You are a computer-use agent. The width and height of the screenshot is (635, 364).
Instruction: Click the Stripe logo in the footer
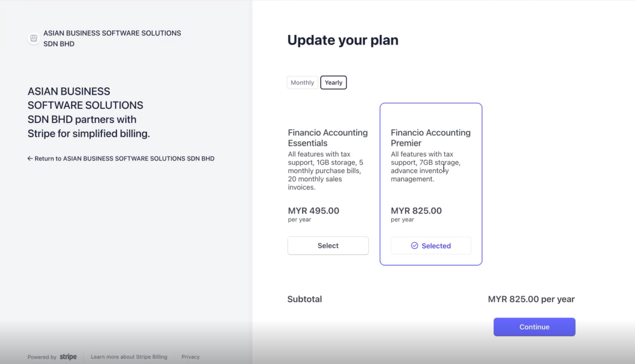point(68,357)
